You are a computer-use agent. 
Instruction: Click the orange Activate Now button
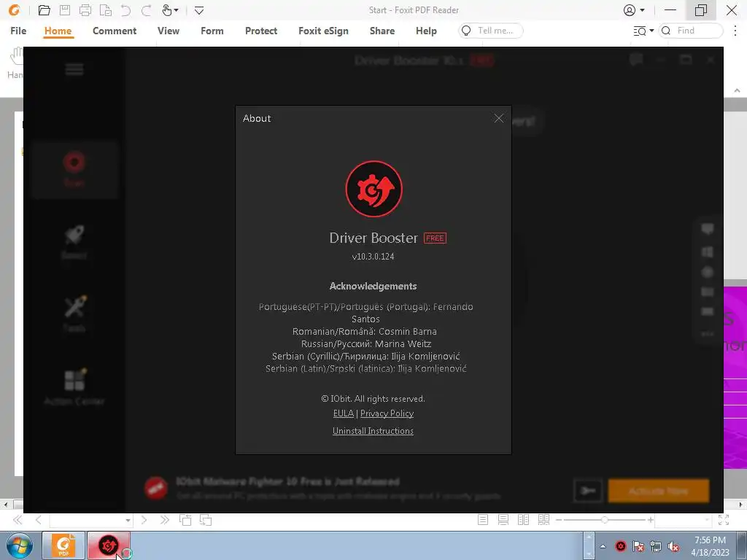tap(659, 491)
